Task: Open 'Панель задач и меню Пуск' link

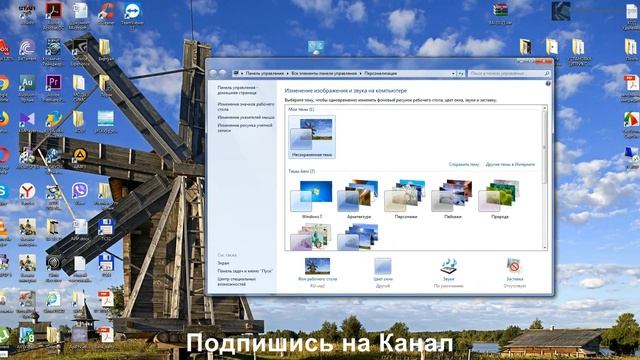Action: (245, 271)
